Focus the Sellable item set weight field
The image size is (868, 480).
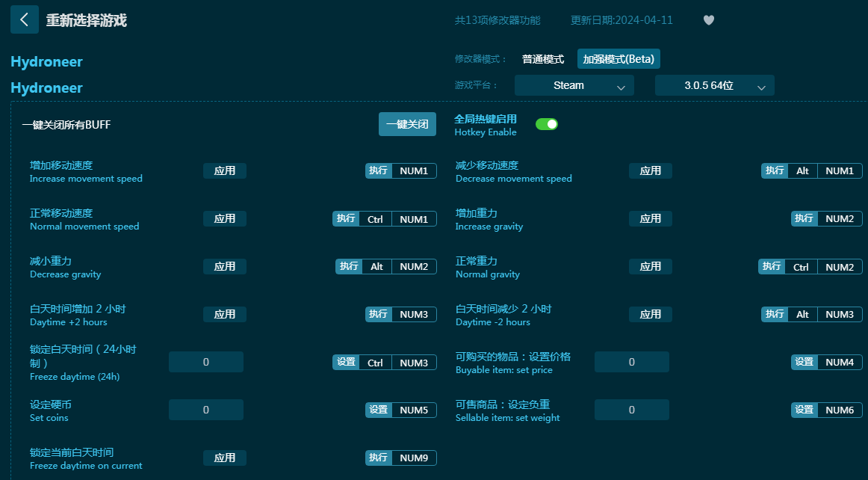pyautogui.click(x=632, y=410)
